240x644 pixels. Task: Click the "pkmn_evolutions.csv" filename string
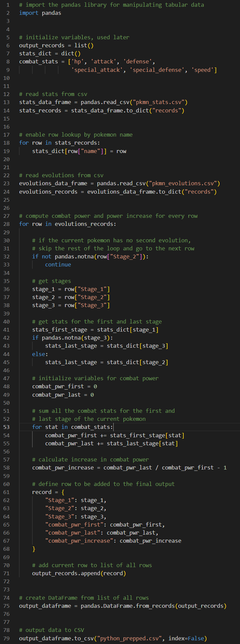tap(183, 184)
